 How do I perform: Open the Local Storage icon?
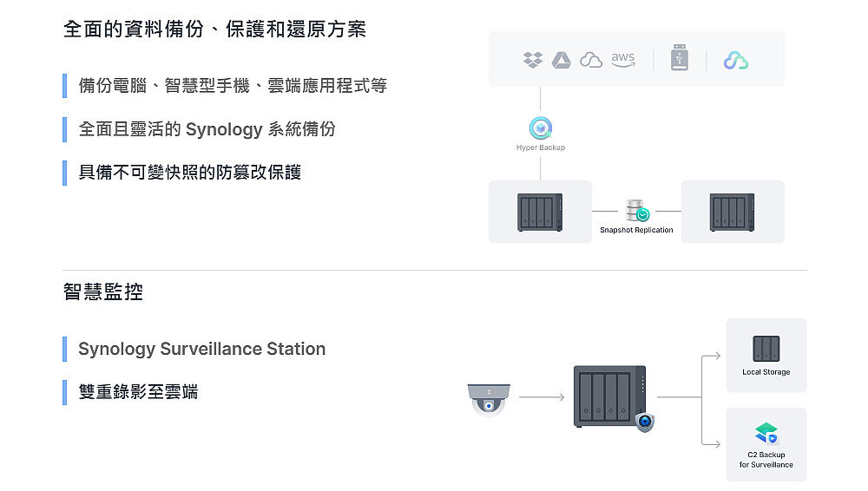coord(766,349)
